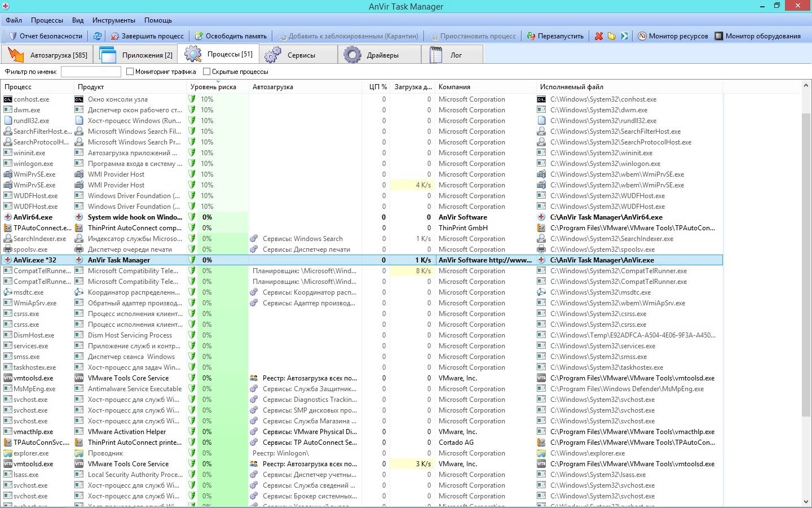Select the MsMpEng.exe process row
This screenshot has height=508, width=812.
[x=361, y=389]
